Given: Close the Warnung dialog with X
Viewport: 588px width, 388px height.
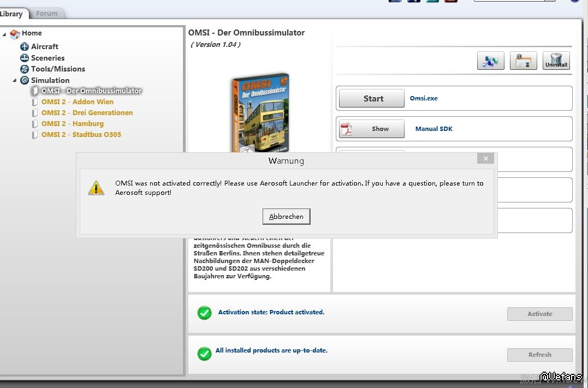Looking at the screenshot, I should [485, 158].
